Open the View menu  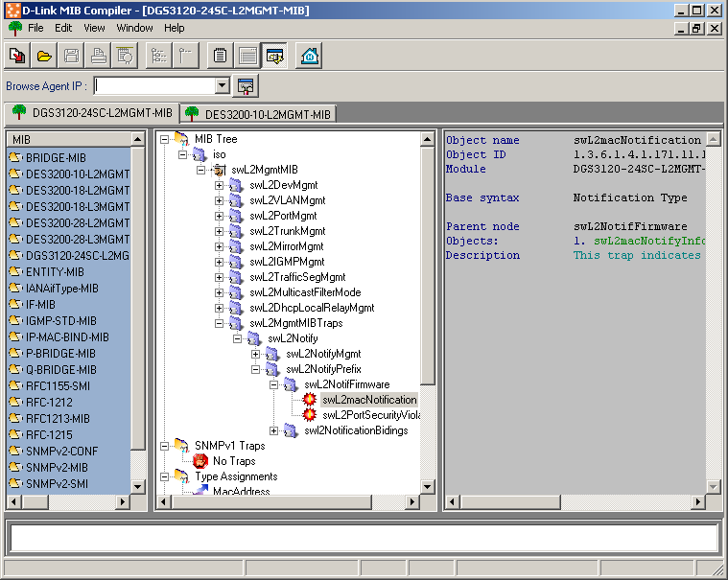94,29
